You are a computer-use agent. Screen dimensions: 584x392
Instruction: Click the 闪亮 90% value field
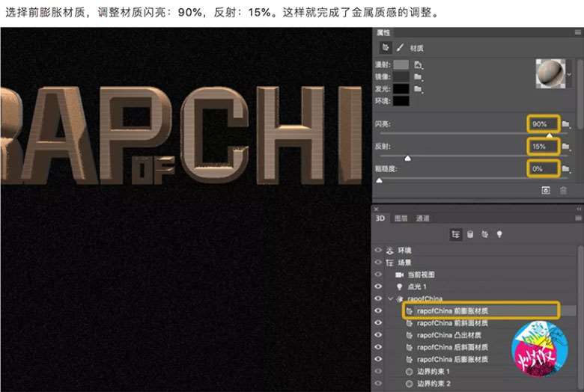pyautogui.click(x=544, y=124)
